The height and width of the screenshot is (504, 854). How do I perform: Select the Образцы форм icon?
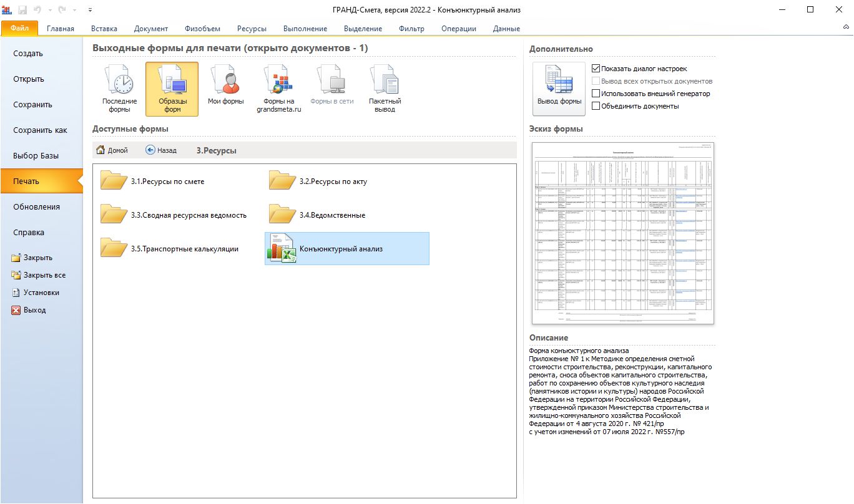172,89
